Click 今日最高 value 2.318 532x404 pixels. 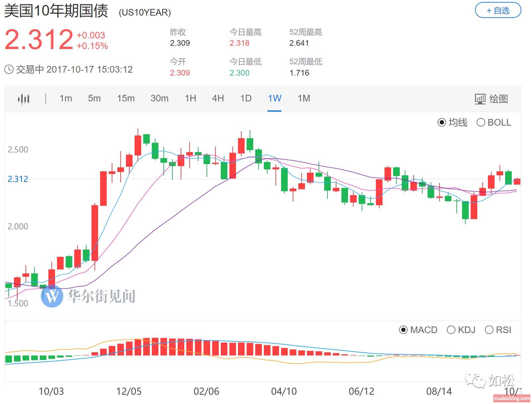click(x=239, y=43)
